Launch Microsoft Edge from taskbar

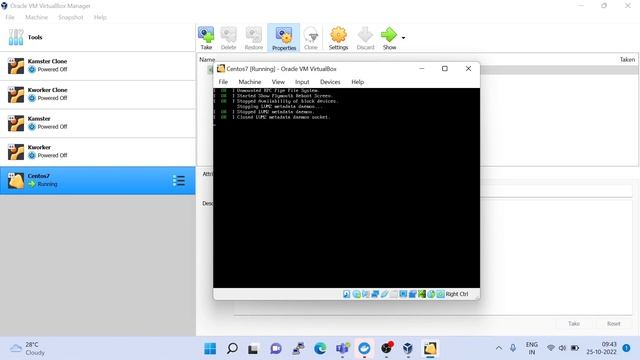pos(320,349)
